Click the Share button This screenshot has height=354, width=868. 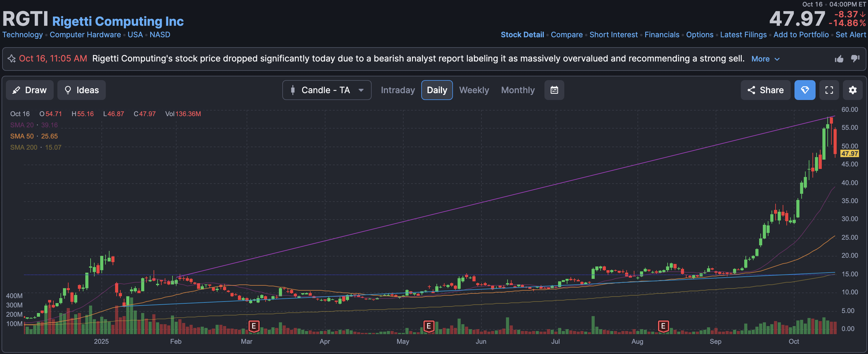click(765, 90)
